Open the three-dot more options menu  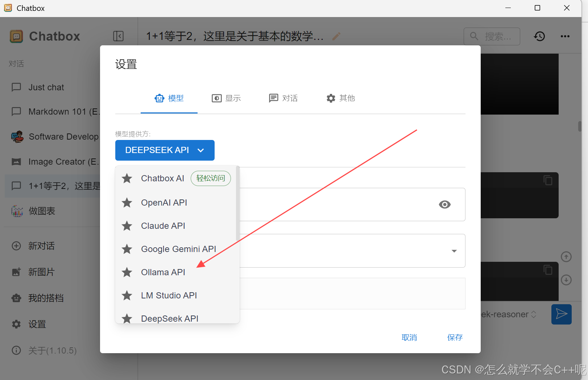pos(565,36)
